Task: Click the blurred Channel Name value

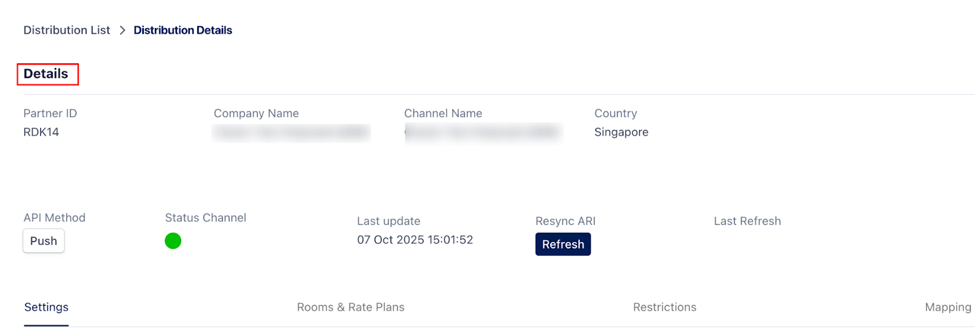Action: 483,132
